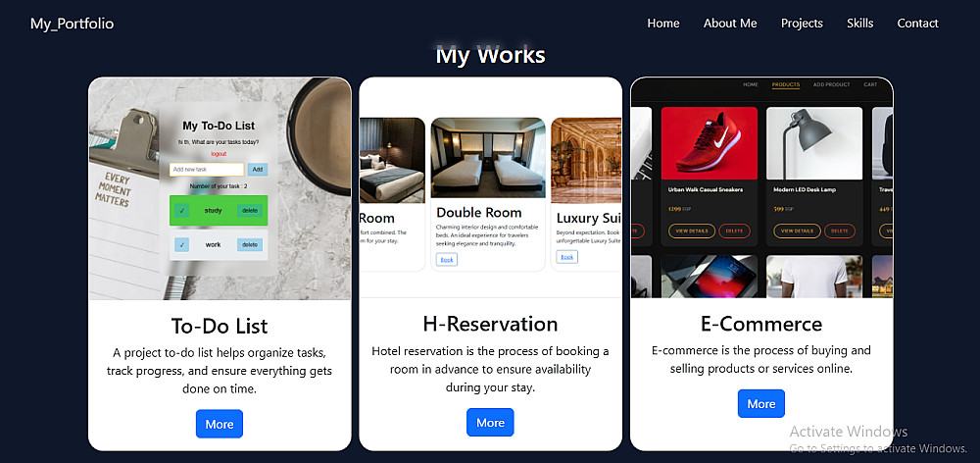The height and width of the screenshot is (463, 980).
Task: Click More under E-Commerce card
Action: click(x=761, y=403)
